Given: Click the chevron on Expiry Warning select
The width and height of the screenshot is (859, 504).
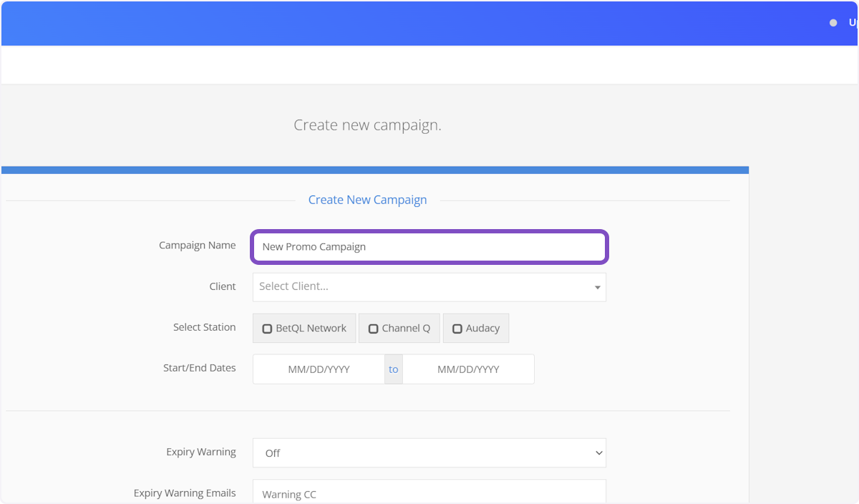Looking at the screenshot, I should point(598,453).
